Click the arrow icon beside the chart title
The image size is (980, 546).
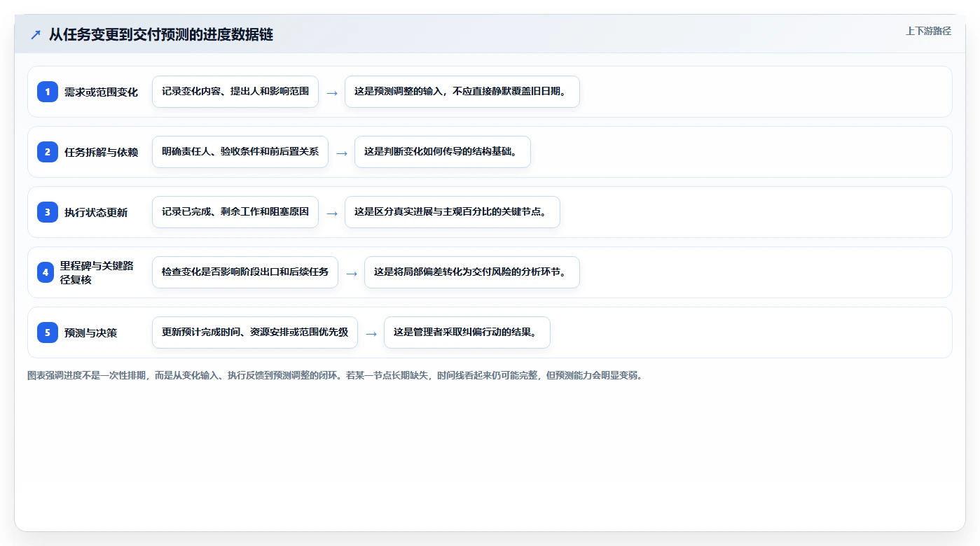point(36,35)
